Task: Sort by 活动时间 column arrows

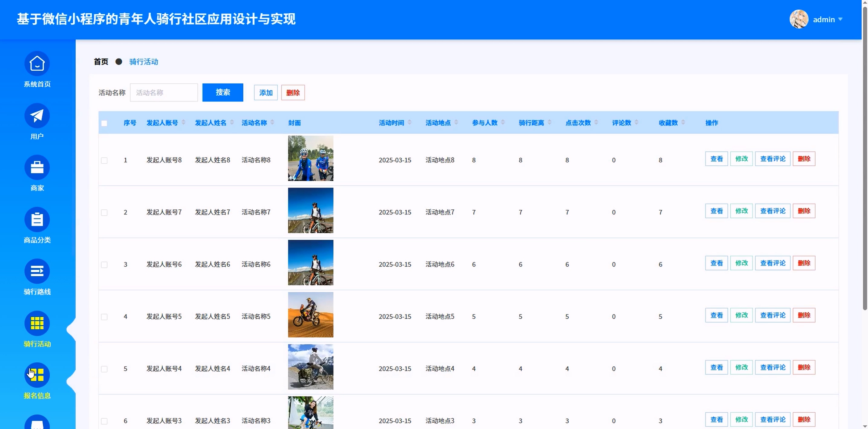Action: [x=409, y=122]
